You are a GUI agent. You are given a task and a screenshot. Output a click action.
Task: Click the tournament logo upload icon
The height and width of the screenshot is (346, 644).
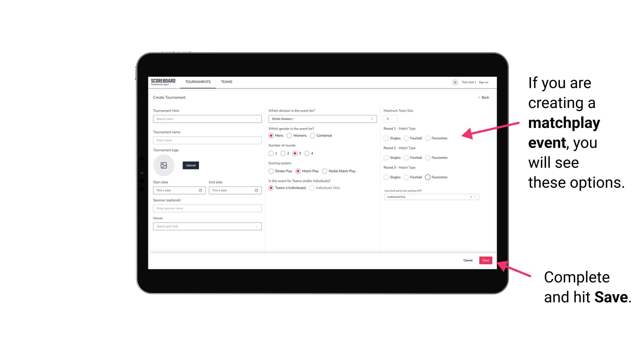point(163,165)
